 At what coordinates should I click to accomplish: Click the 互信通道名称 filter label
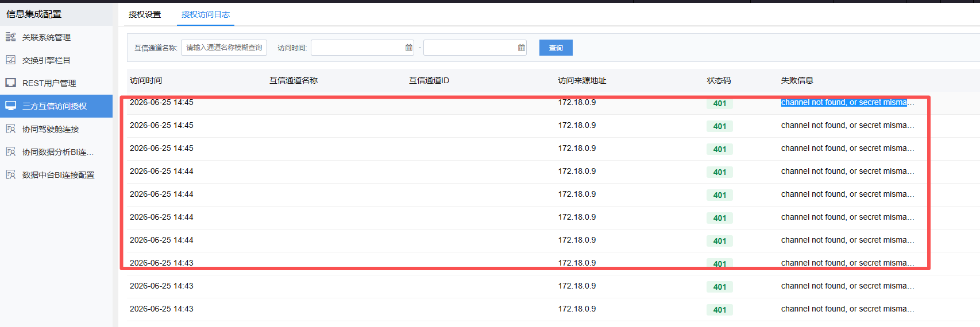pos(156,48)
